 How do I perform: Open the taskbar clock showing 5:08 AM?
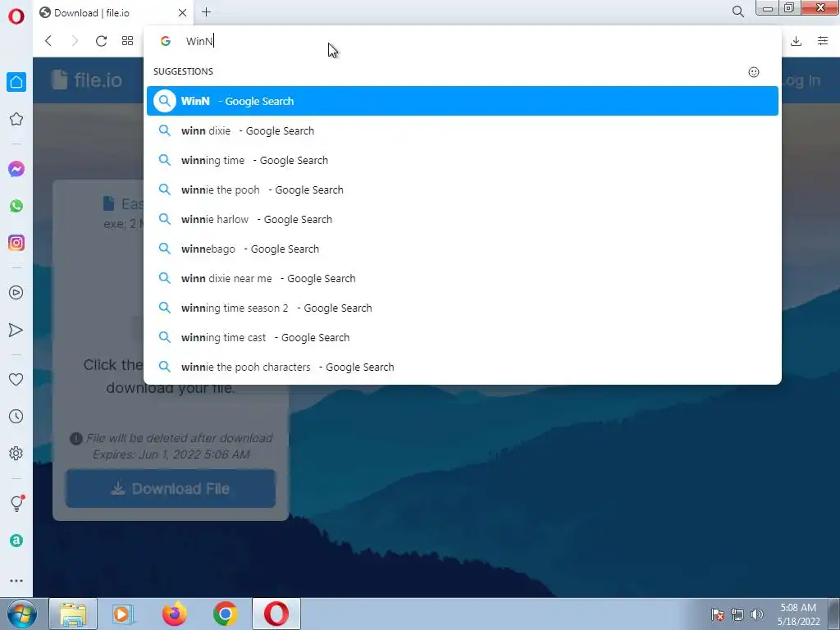pyautogui.click(x=798, y=614)
